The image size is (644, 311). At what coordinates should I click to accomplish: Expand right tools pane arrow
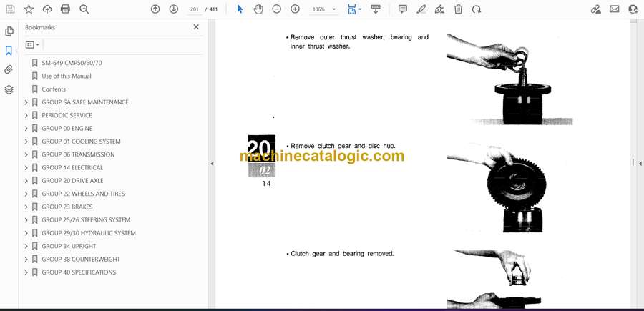(640, 163)
